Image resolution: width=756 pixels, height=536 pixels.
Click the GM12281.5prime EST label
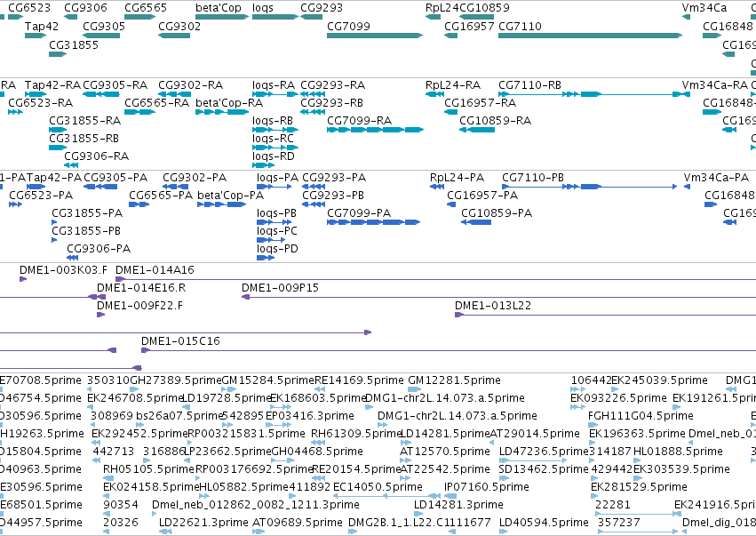pyautogui.click(x=454, y=380)
